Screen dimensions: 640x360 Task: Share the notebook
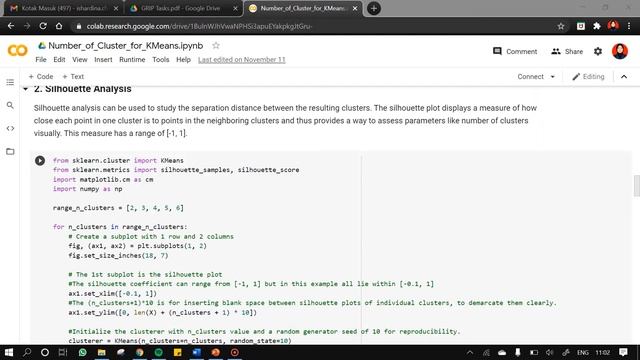567,51
